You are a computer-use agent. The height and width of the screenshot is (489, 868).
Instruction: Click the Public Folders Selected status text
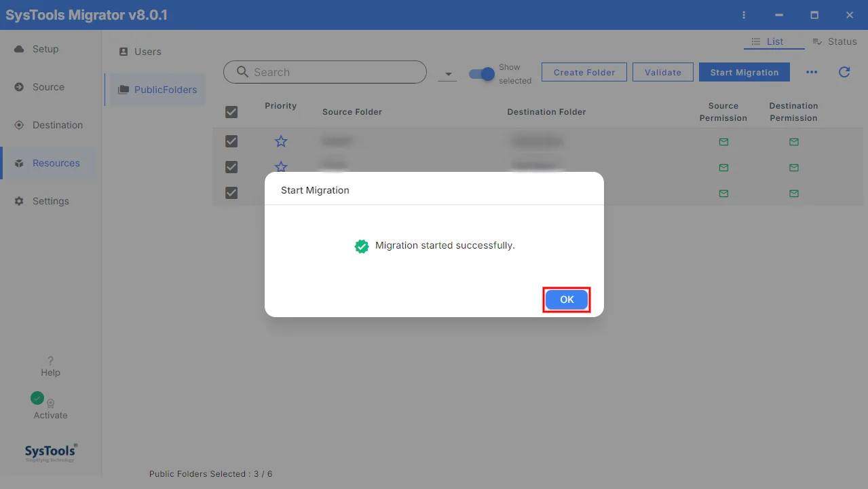tap(211, 474)
